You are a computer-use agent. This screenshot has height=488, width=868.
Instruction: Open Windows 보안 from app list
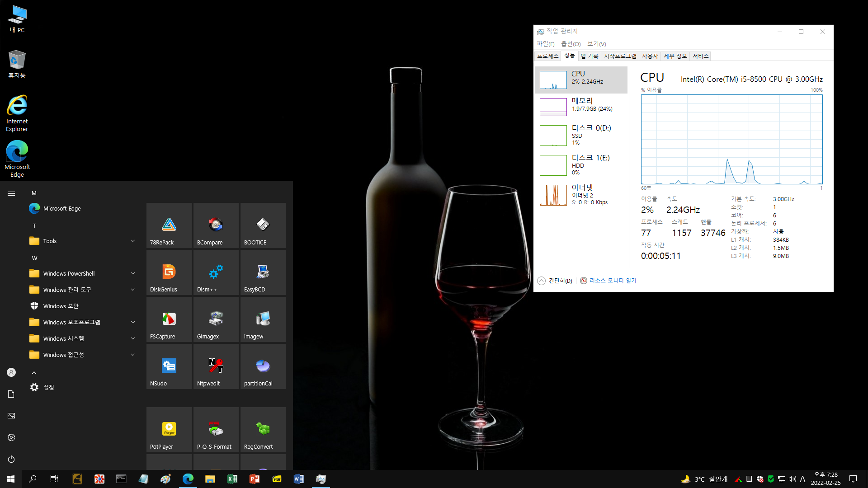(x=84, y=306)
